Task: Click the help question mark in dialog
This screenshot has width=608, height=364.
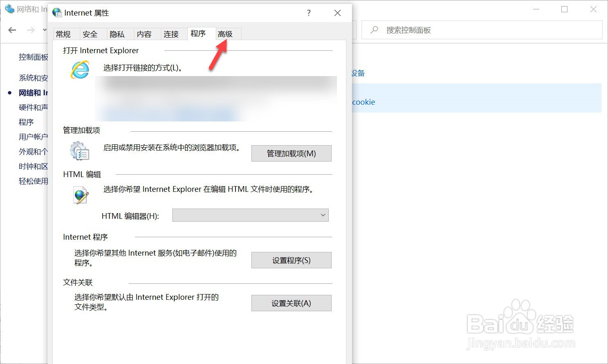Action: [x=309, y=13]
